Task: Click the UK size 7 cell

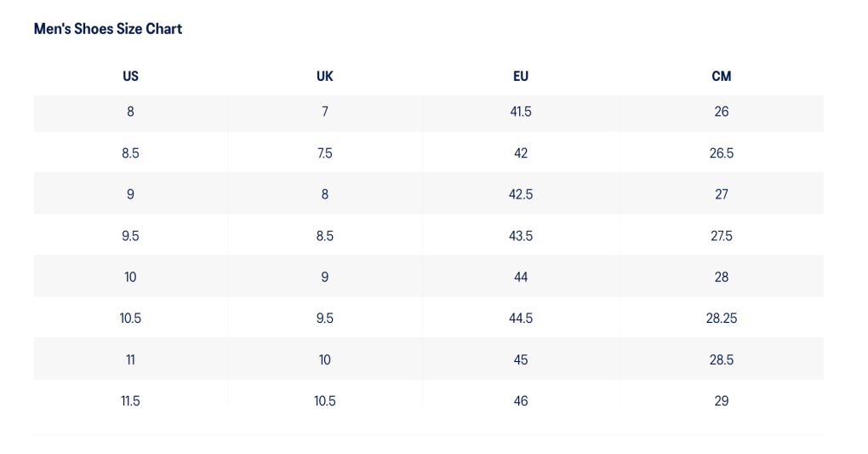Action: click(x=325, y=112)
